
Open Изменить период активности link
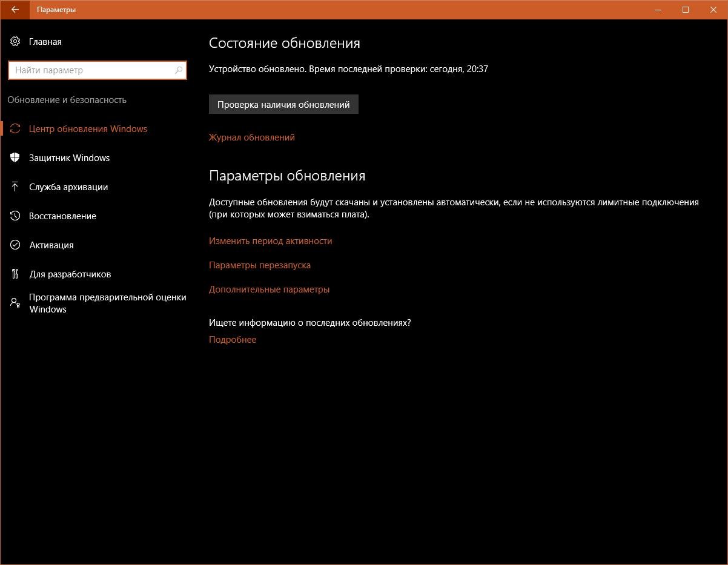(271, 241)
